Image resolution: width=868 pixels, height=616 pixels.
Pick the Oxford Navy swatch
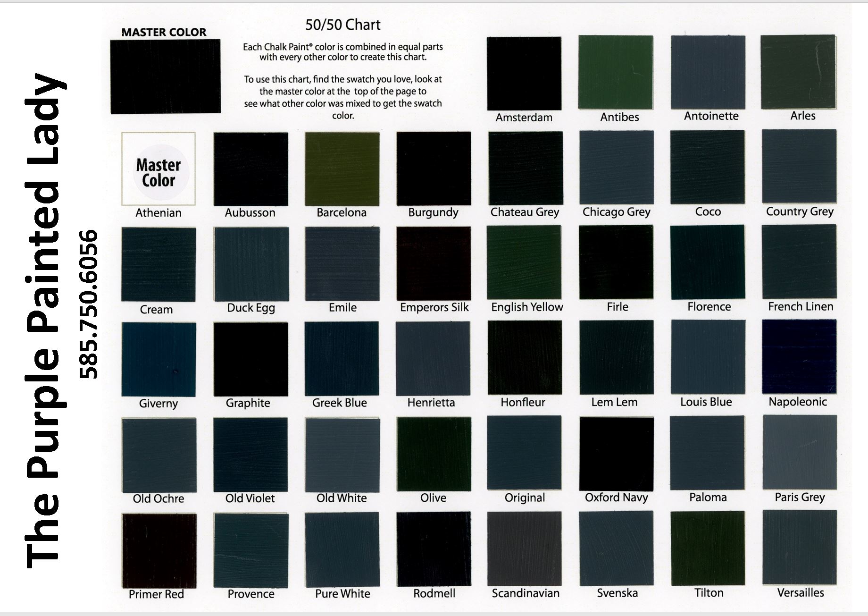click(617, 454)
